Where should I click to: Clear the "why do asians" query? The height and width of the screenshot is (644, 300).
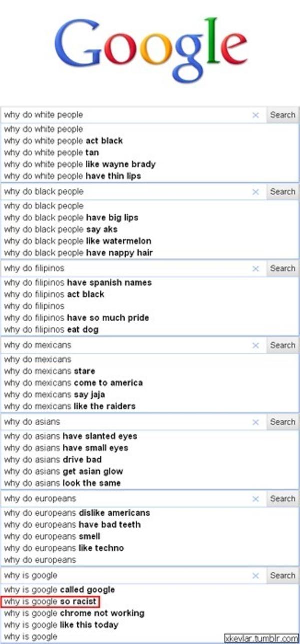pyautogui.click(x=256, y=422)
